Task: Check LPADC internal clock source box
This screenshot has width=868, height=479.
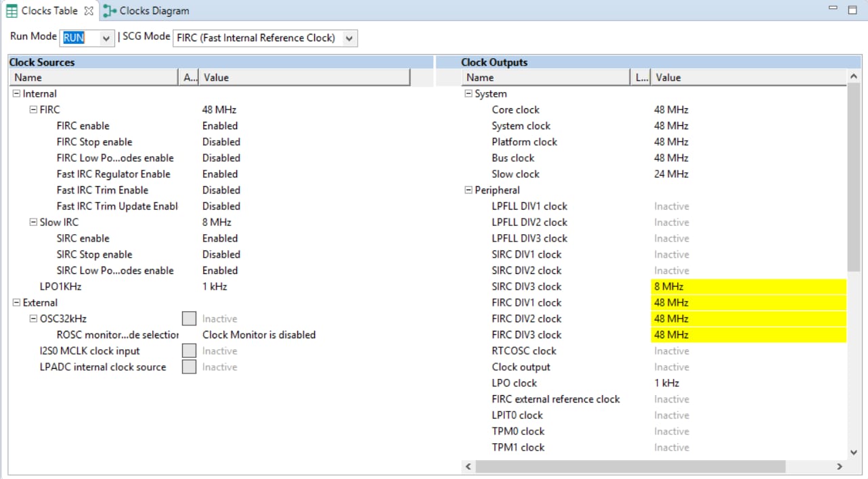Action: pyautogui.click(x=190, y=367)
